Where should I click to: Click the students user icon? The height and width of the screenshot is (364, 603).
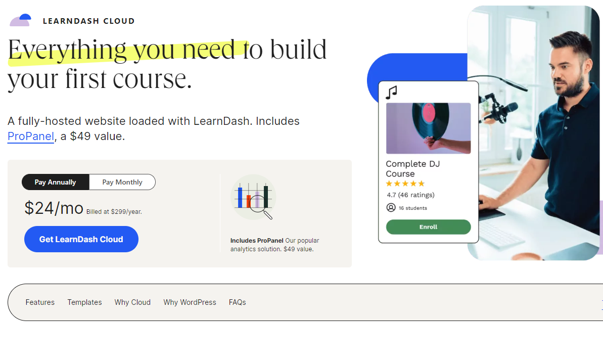[391, 207]
